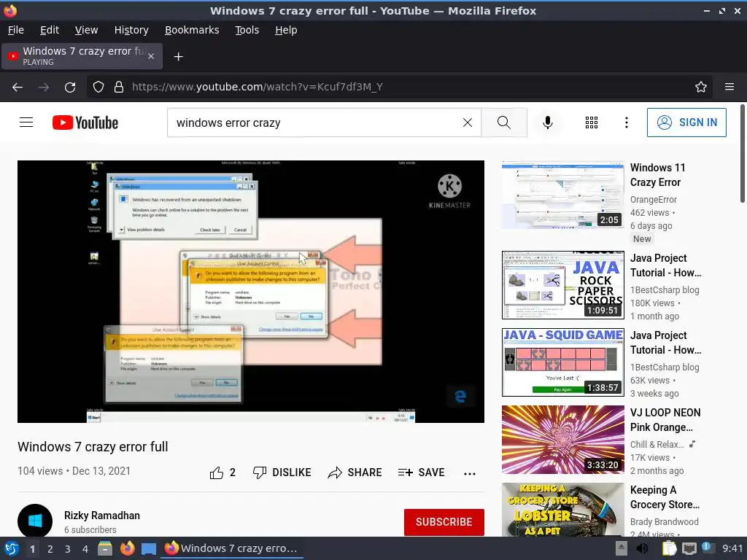Like the video with thumbs up
This screenshot has width=747, height=560.
coord(222,472)
